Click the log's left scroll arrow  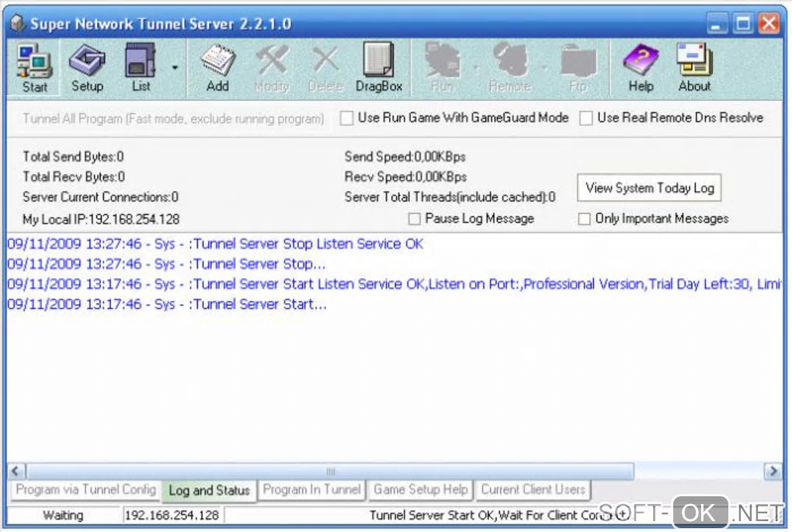point(16,471)
